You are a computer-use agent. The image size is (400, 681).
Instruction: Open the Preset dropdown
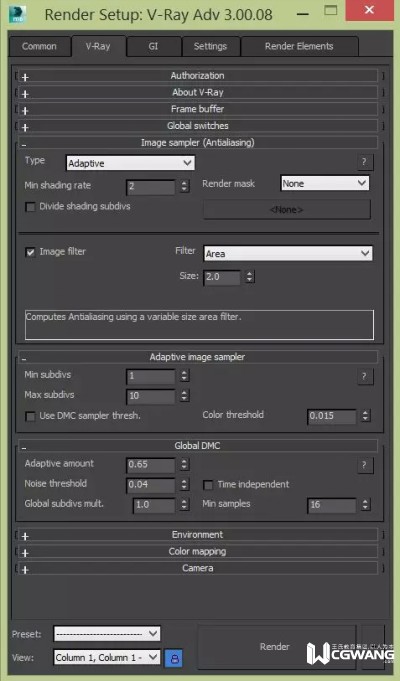[x=107, y=634]
